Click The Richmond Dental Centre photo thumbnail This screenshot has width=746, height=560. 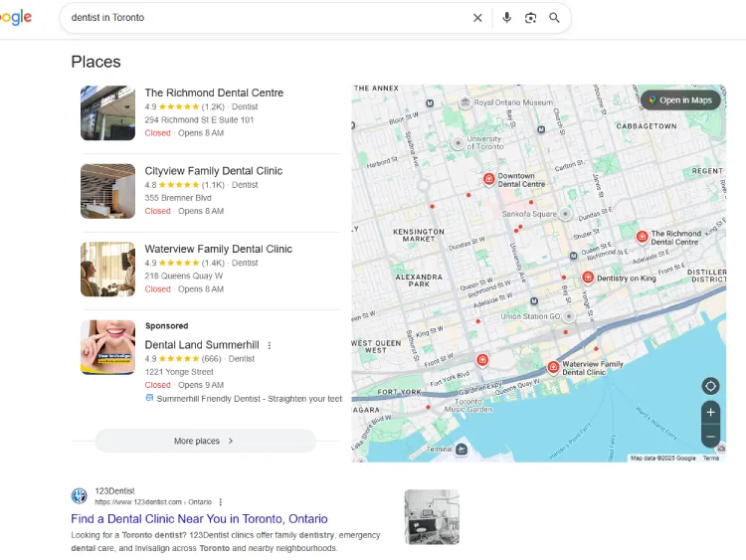coord(108,112)
